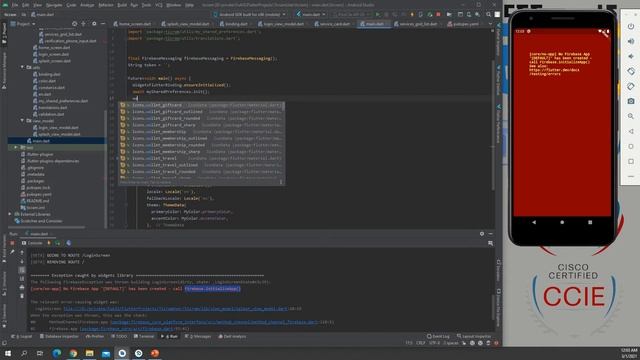The image size is (640, 360).
Task: Stop process red square in Run panel
Action: coord(12,243)
